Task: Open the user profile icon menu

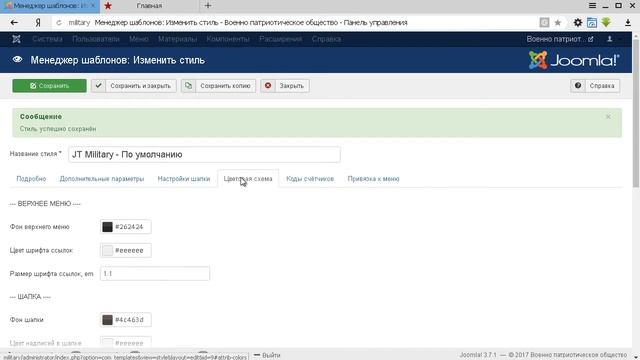Action: tap(609, 39)
